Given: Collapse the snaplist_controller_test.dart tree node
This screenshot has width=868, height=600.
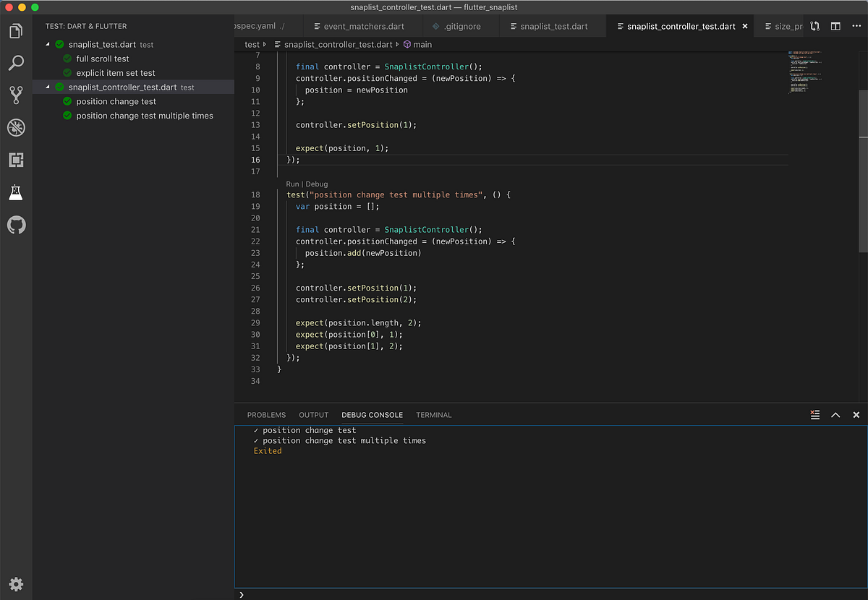Looking at the screenshot, I should pyautogui.click(x=48, y=87).
